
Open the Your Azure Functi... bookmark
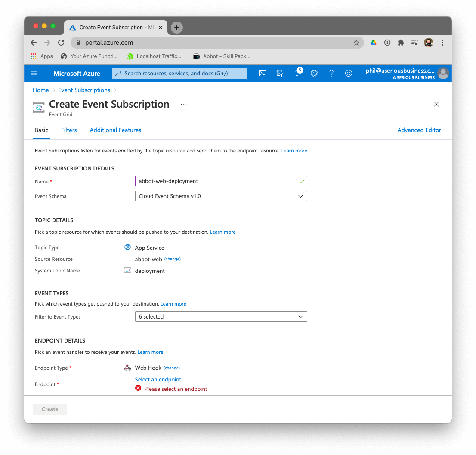[89, 56]
